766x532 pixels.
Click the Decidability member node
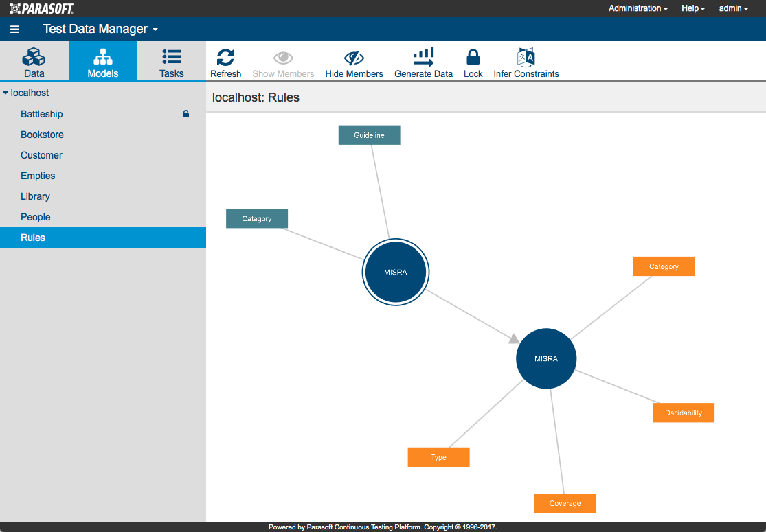684,413
